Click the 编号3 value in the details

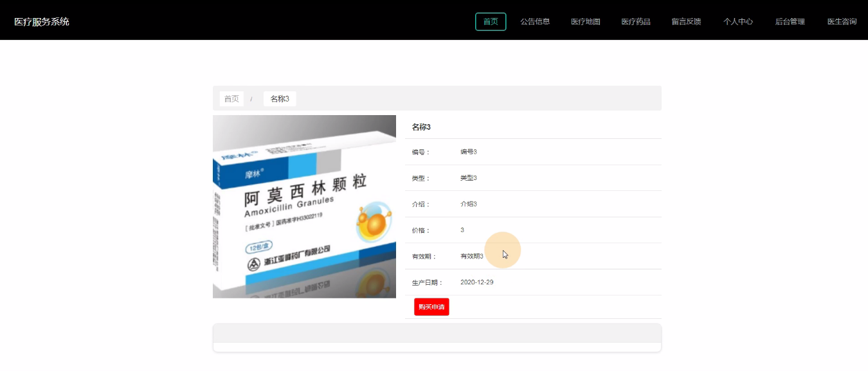pos(469,152)
